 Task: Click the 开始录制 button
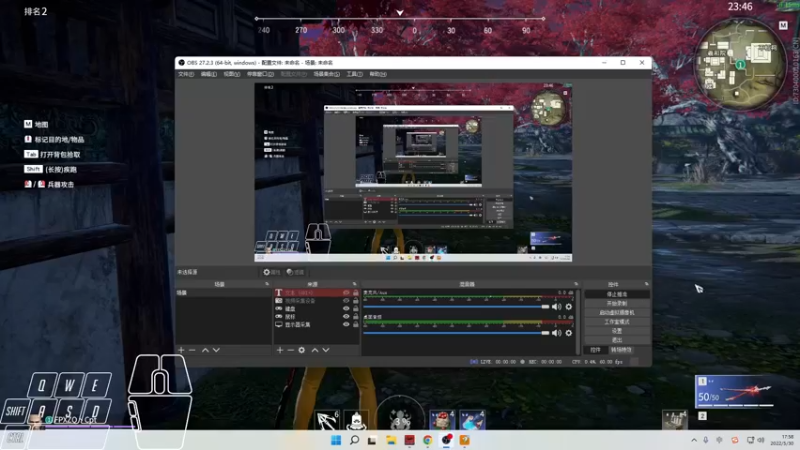[x=617, y=304]
